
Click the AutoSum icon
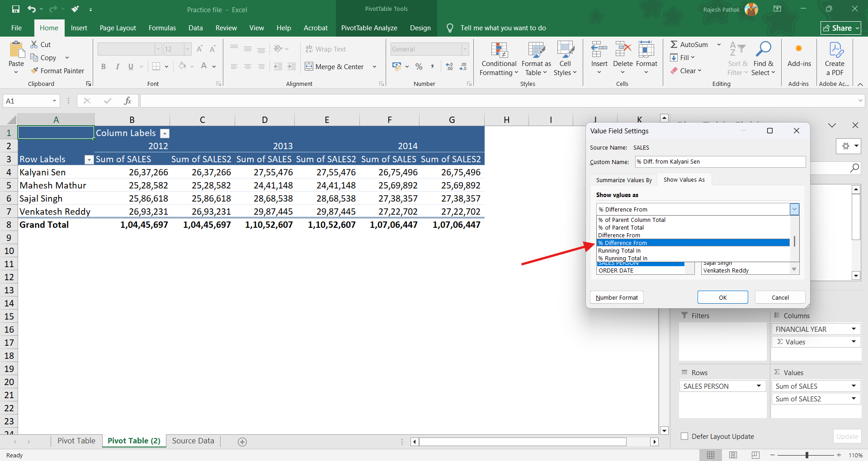pyautogui.click(x=674, y=44)
